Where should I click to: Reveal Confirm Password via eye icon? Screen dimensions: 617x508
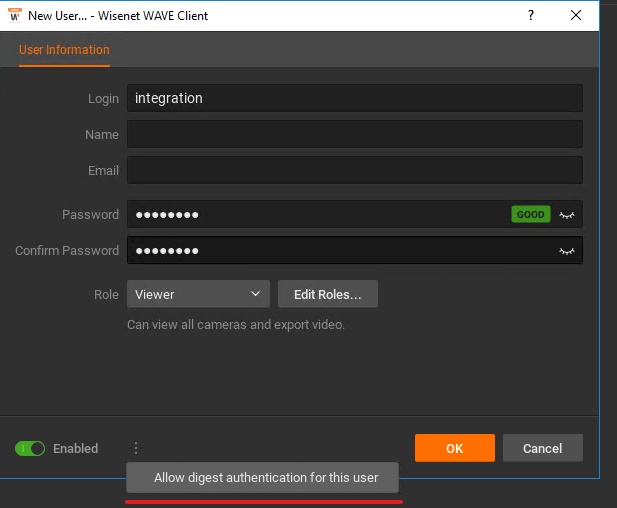click(x=567, y=251)
